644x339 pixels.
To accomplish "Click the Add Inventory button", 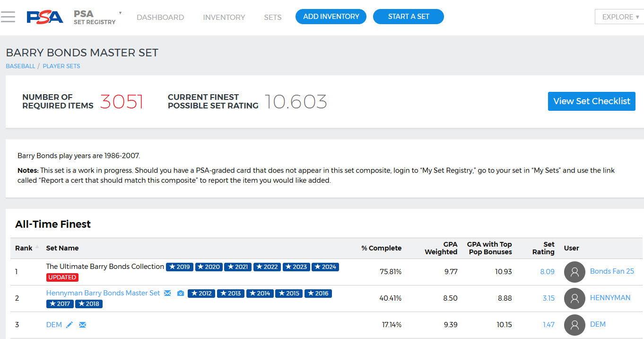I will pos(331,17).
